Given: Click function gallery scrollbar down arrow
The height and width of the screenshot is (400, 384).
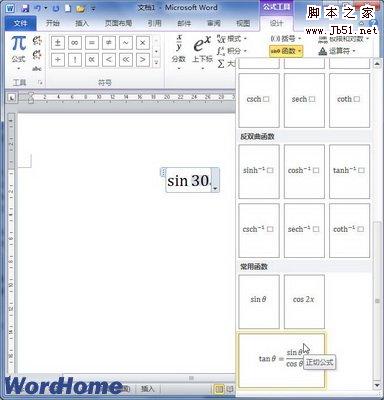Looking at the screenshot, I should [377, 386].
